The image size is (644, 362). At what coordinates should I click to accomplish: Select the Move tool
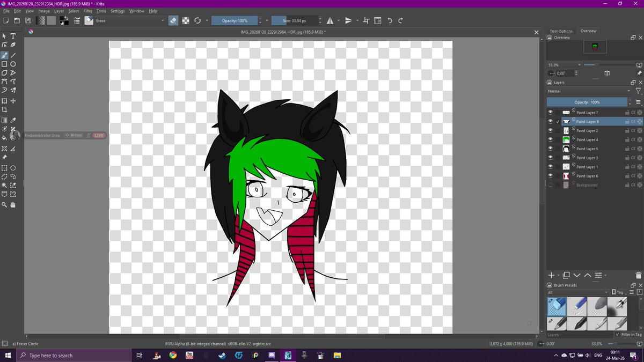13,101
